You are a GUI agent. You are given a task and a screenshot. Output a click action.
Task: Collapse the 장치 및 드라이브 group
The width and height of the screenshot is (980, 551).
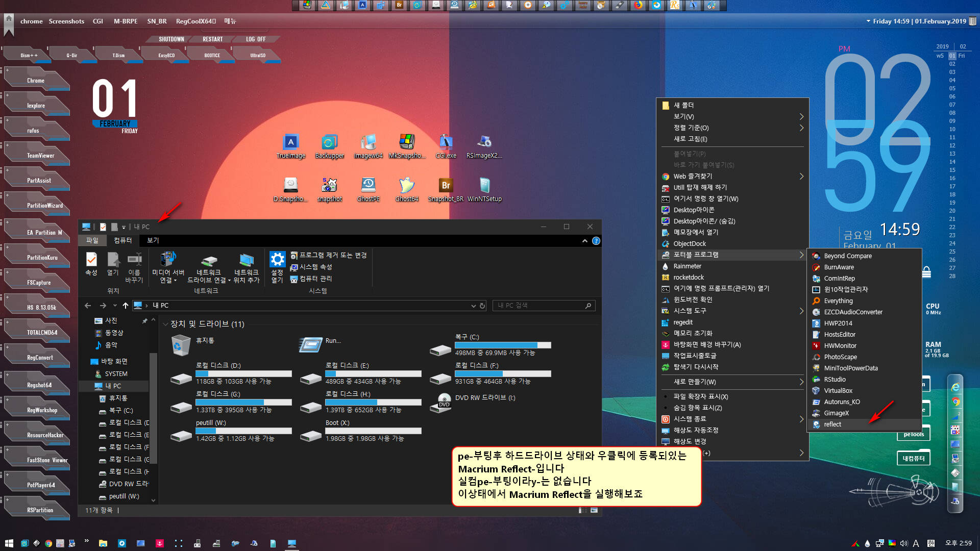coord(165,324)
